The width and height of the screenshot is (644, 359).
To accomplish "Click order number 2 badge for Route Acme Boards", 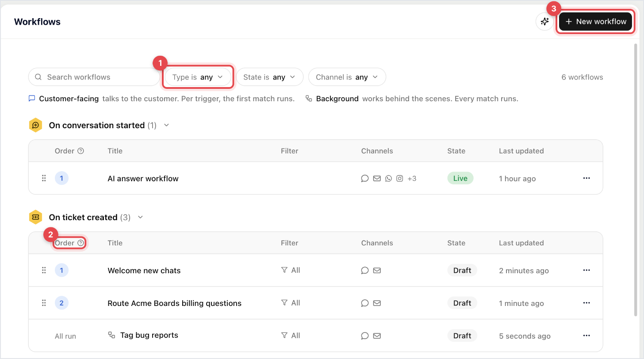I will click(x=61, y=303).
